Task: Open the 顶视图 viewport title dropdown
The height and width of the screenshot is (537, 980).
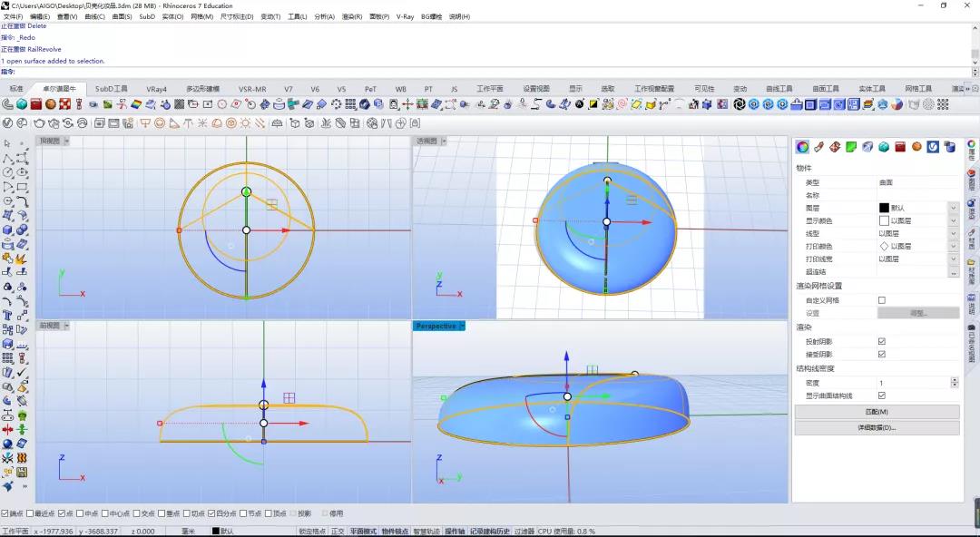Action: pyautogui.click(x=67, y=142)
